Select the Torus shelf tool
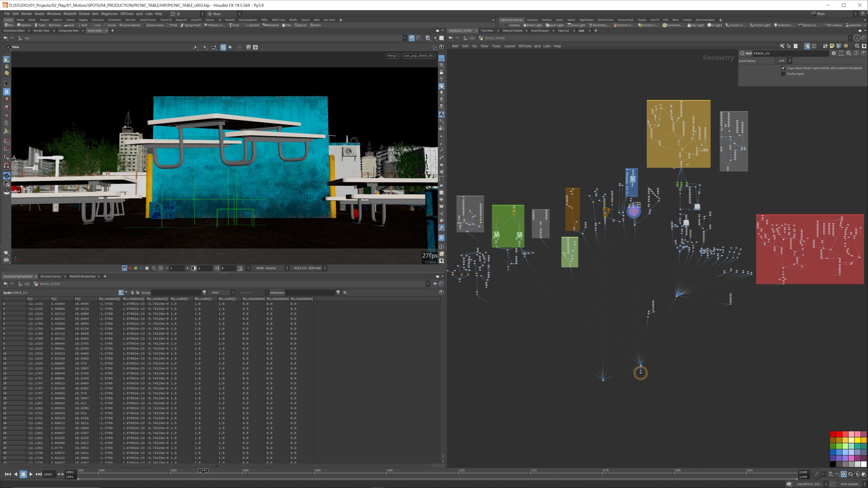This screenshot has height=488, width=868. [55, 25]
